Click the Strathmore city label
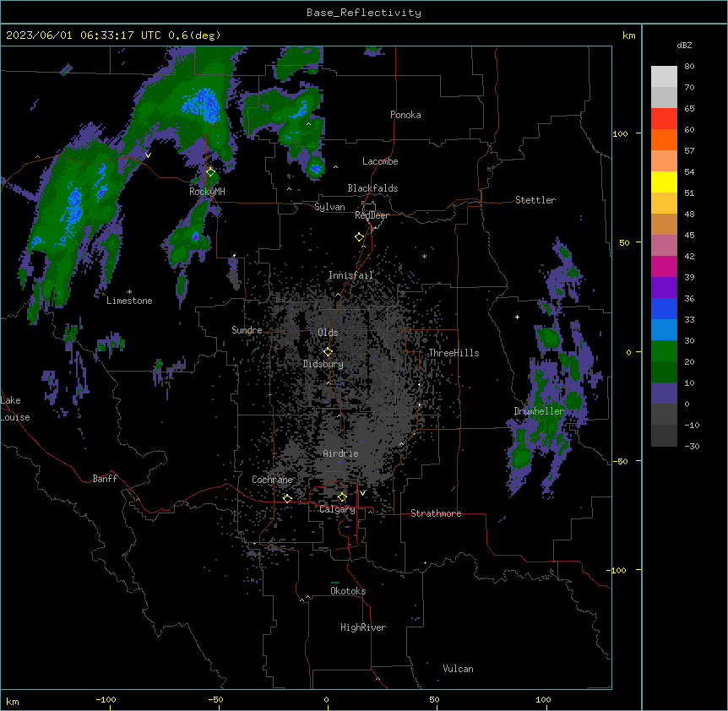The image size is (728, 711). point(436,513)
